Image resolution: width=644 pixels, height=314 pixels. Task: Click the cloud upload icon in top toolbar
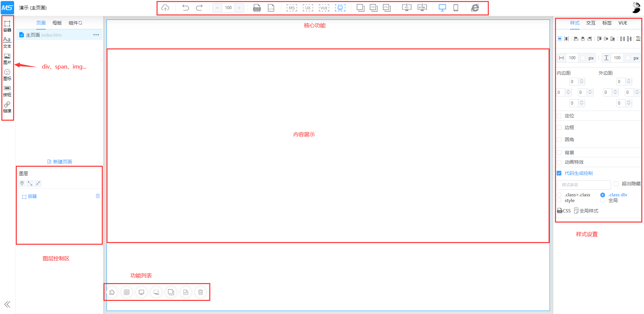pyautogui.click(x=165, y=8)
